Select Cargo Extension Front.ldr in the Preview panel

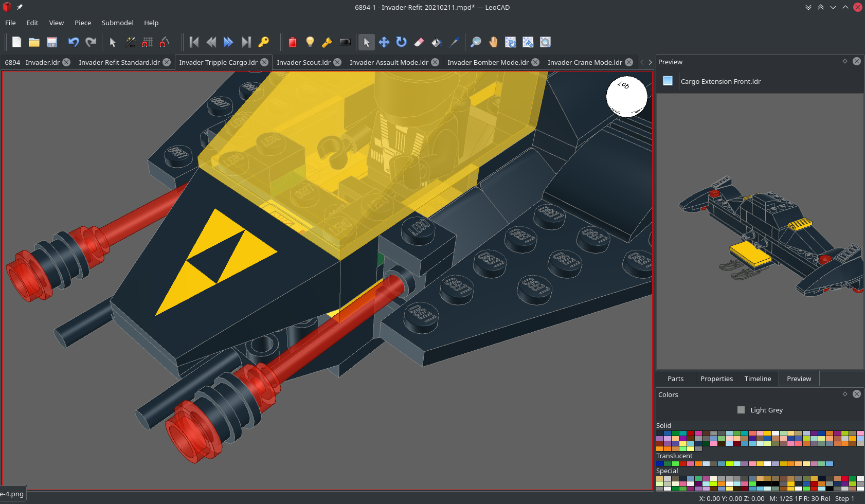[720, 81]
